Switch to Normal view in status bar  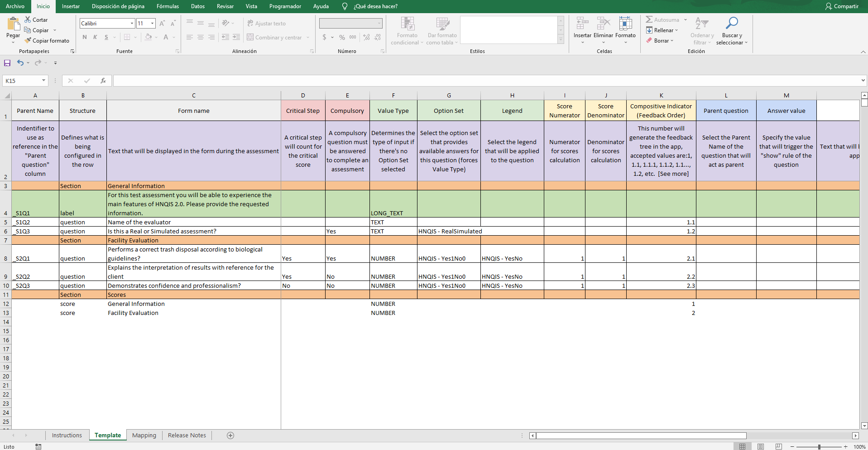coord(743,447)
